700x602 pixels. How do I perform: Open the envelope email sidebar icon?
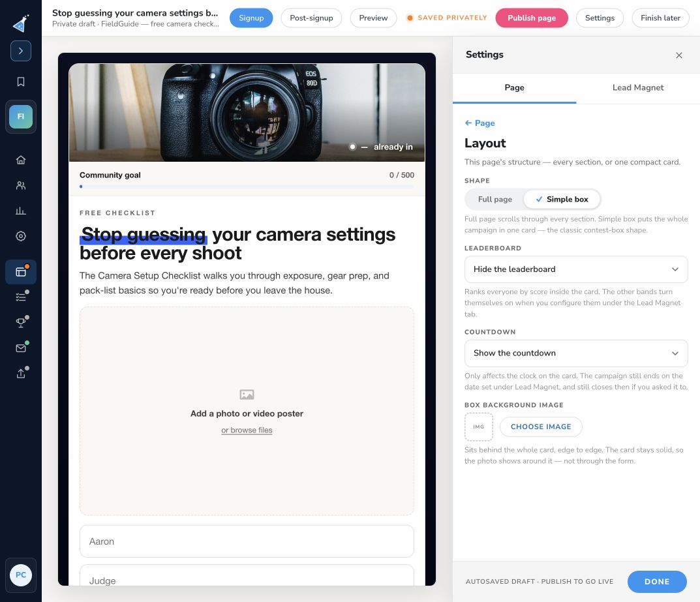click(x=20, y=348)
